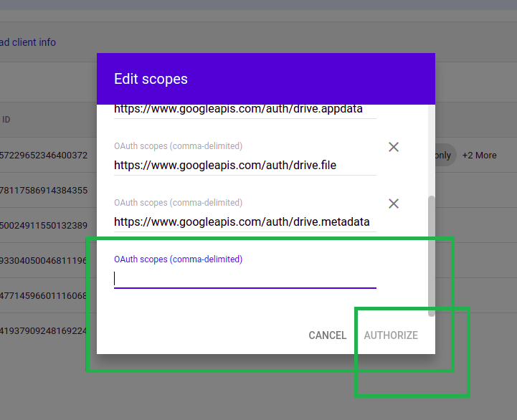Focus the empty OAuth scopes field
The width and height of the screenshot is (517, 420).
pos(245,279)
